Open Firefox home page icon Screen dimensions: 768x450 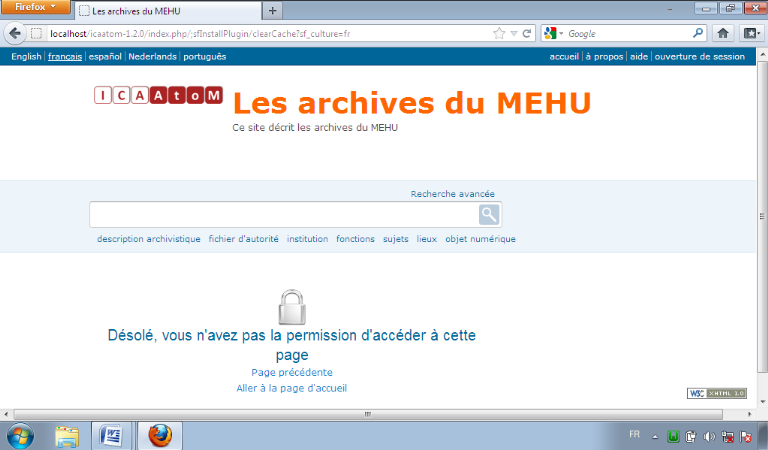pyautogui.click(x=723, y=33)
